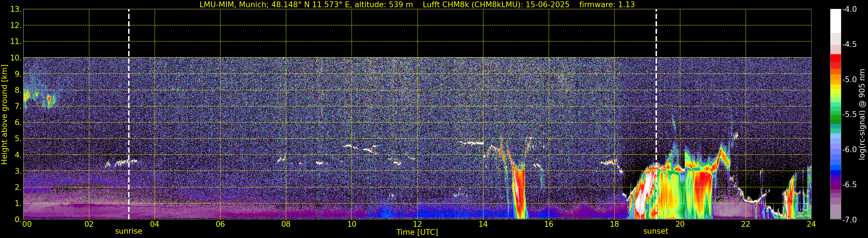This screenshot has height=238, width=868.
Task: Click the y-axis tick label '1.'
Action: point(18,204)
